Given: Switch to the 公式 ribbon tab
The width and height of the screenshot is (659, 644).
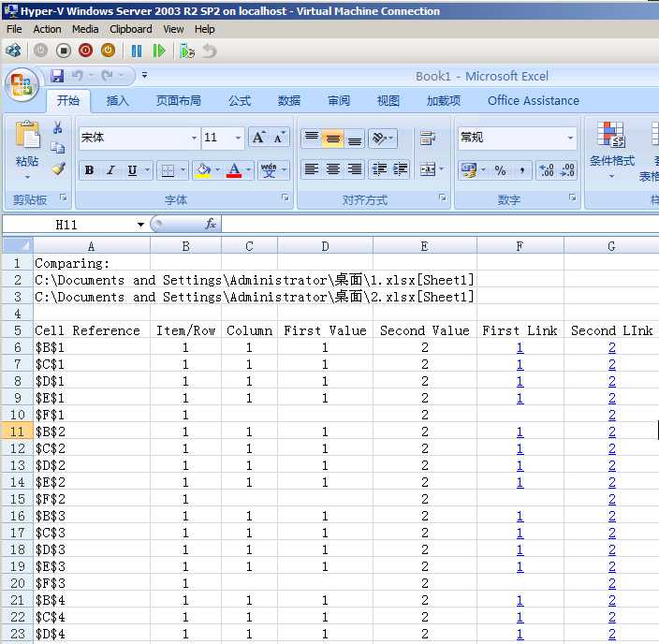Looking at the screenshot, I should (239, 101).
